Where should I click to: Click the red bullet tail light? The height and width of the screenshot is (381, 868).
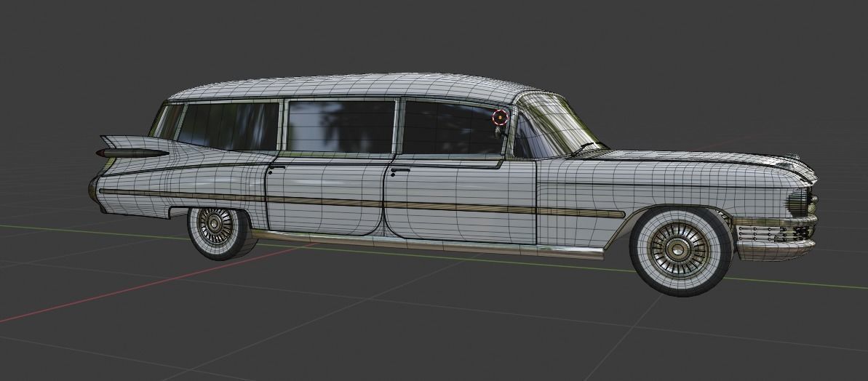132,153
